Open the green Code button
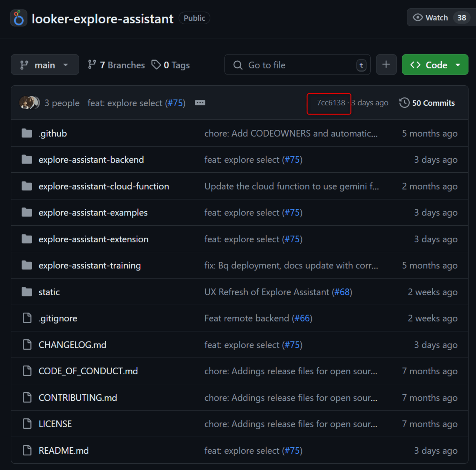476x470 pixels. [x=435, y=65]
